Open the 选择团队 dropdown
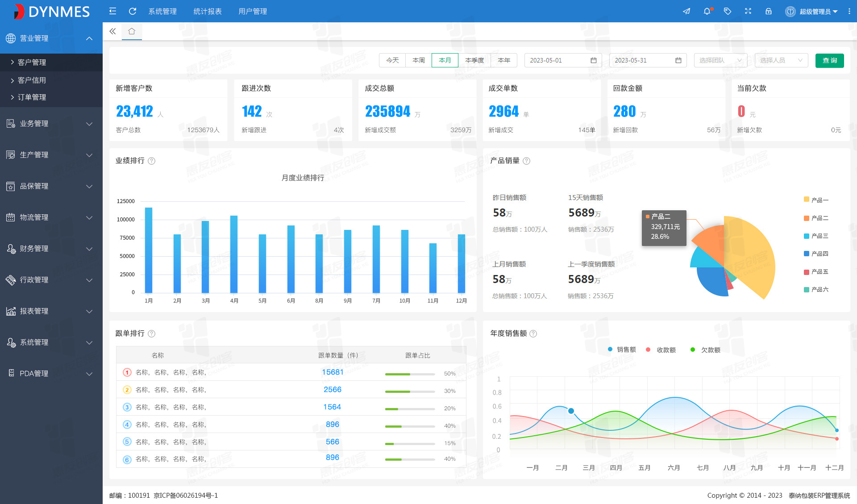The width and height of the screenshot is (857, 504). point(720,60)
